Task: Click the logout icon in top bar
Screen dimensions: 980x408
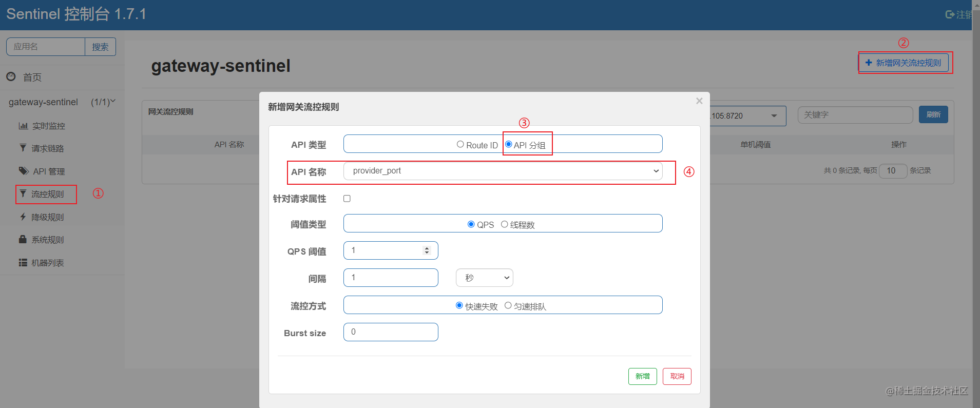Action: click(950, 14)
